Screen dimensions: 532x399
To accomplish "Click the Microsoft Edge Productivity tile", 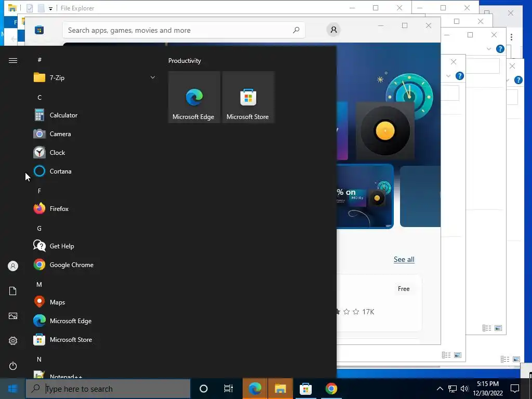I will (194, 97).
